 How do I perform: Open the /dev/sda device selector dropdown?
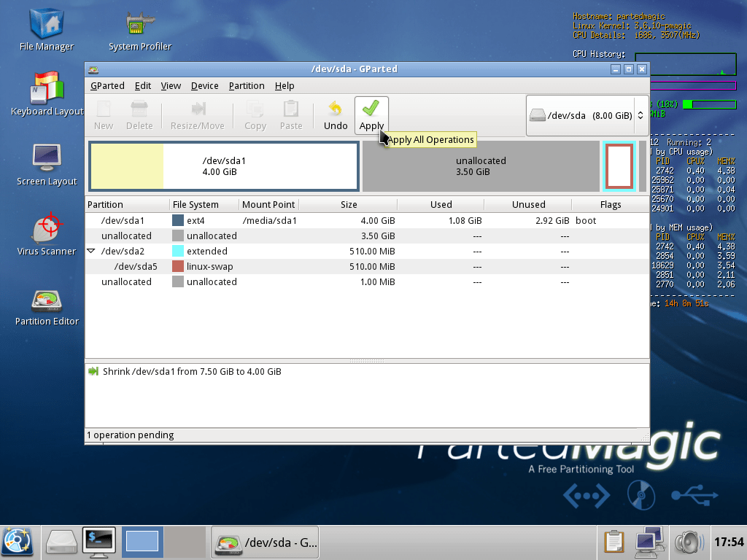587,115
